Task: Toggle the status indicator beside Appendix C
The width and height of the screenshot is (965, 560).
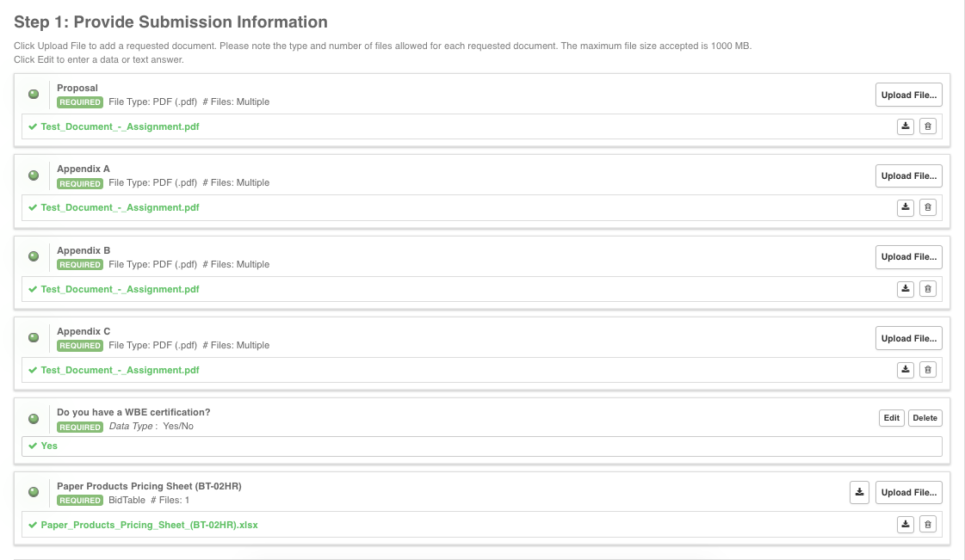Action: (x=33, y=336)
